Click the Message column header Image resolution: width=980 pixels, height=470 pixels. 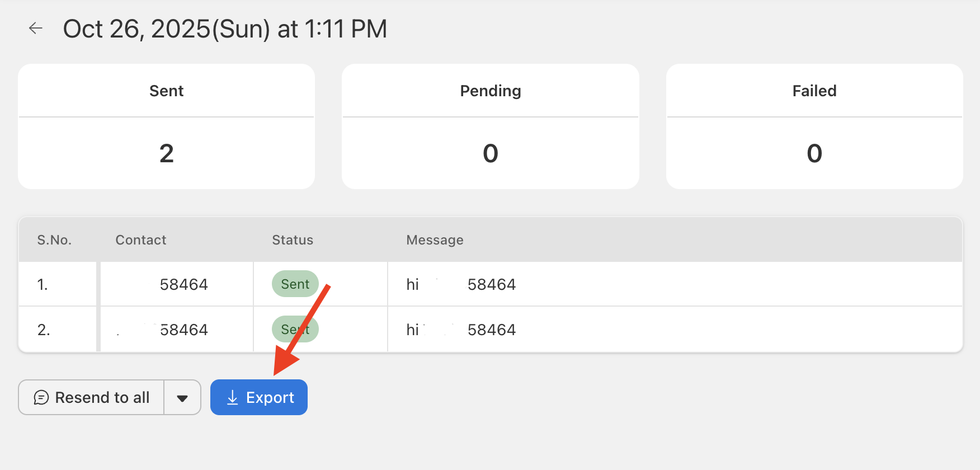(x=435, y=240)
